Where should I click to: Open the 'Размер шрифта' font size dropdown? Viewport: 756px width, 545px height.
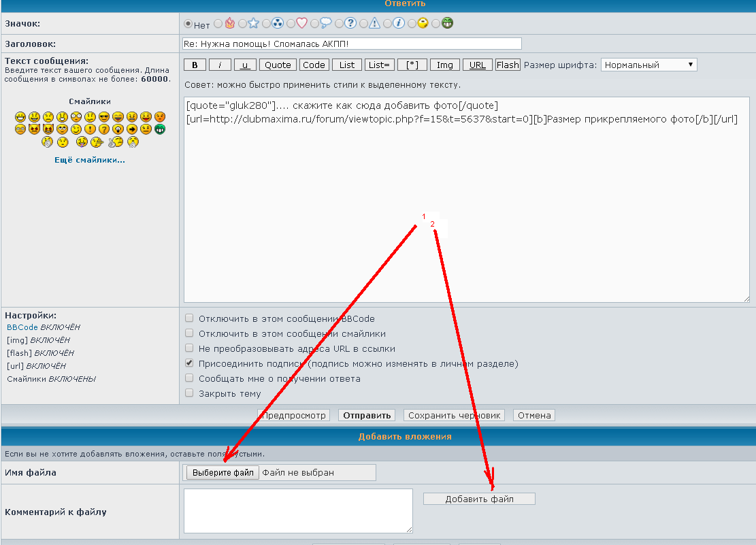648,65
